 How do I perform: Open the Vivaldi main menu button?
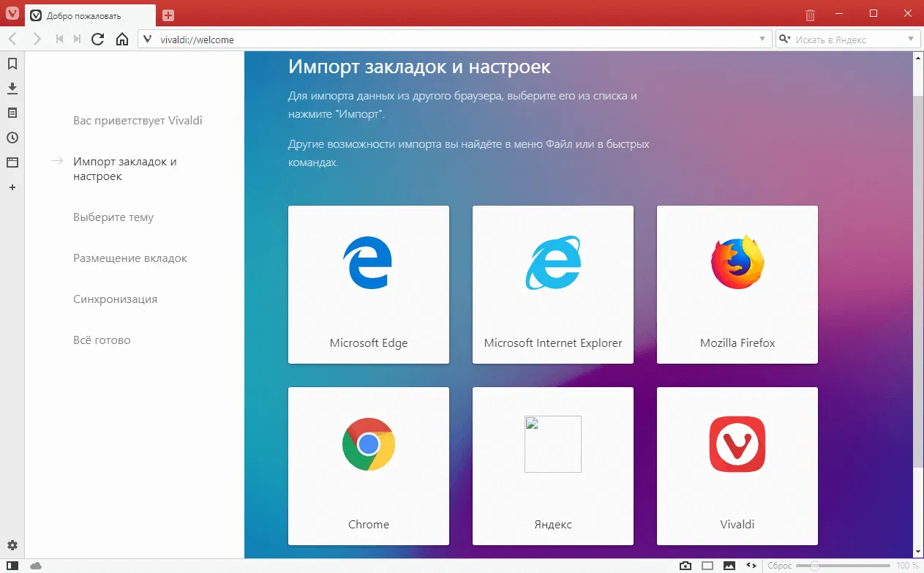pyautogui.click(x=11, y=15)
